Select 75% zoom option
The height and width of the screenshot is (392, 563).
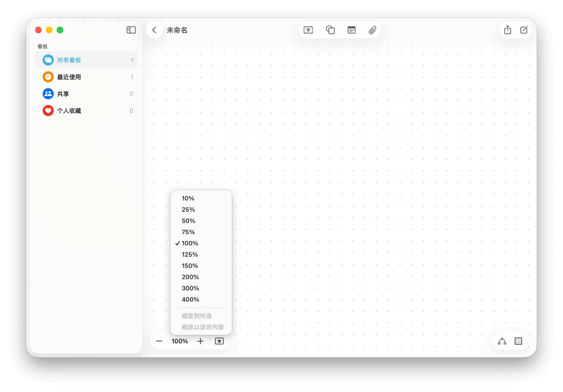click(201, 232)
